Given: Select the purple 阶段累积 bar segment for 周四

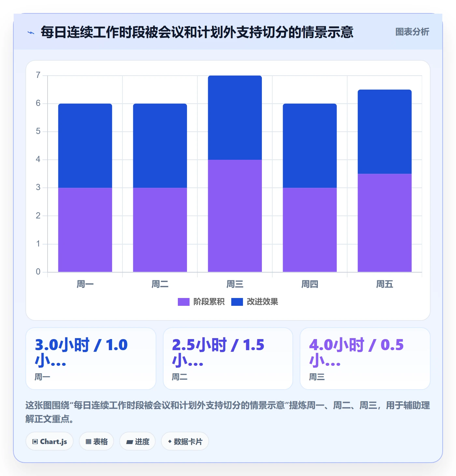Looking at the screenshot, I should pyautogui.click(x=310, y=230).
